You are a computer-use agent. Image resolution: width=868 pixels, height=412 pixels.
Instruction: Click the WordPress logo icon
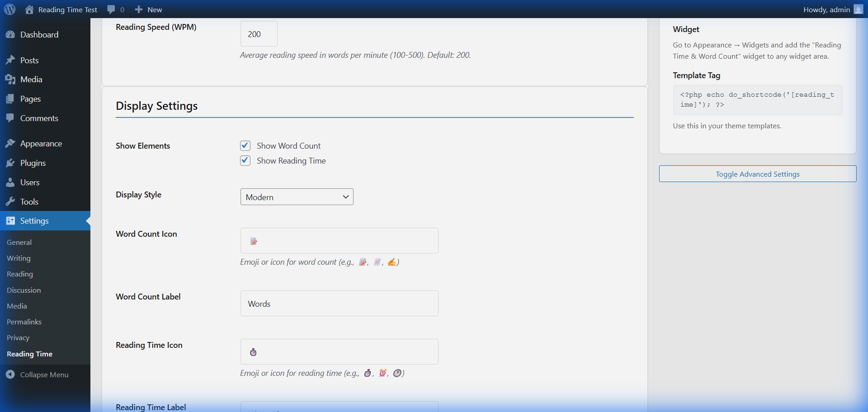[9, 9]
